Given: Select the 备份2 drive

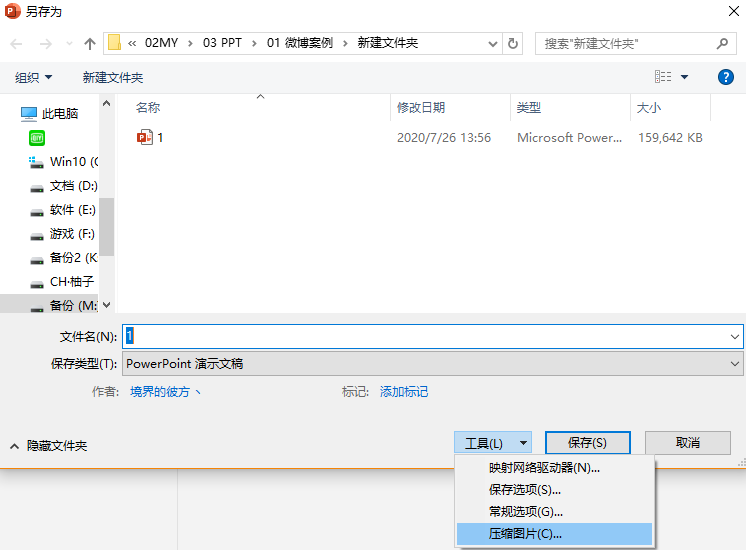Looking at the screenshot, I should [x=63, y=257].
